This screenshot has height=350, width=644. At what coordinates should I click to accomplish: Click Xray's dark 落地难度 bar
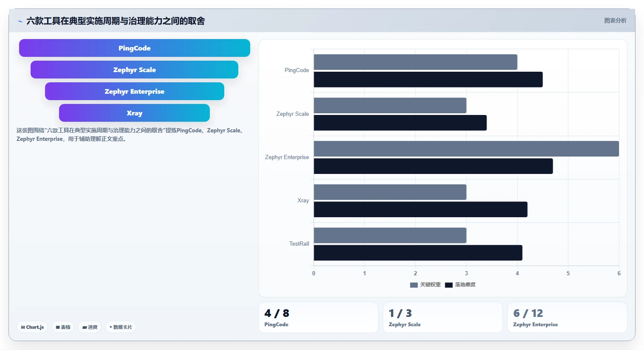point(421,209)
